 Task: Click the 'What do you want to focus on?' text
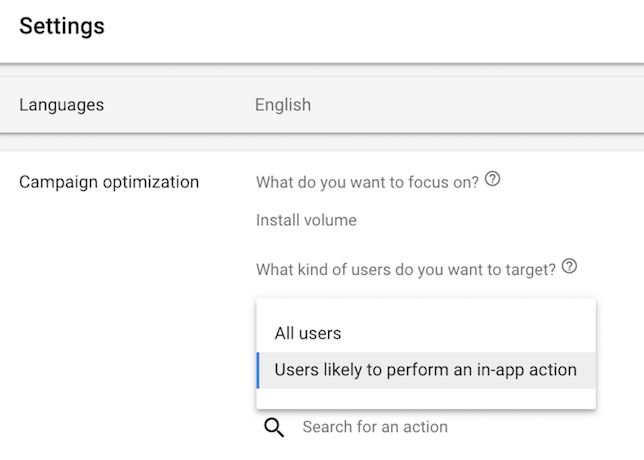367,182
